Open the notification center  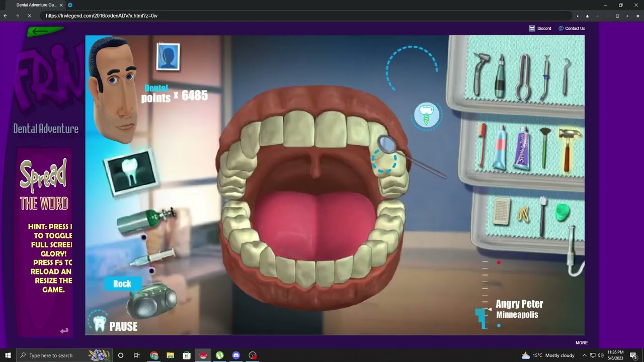click(633, 355)
